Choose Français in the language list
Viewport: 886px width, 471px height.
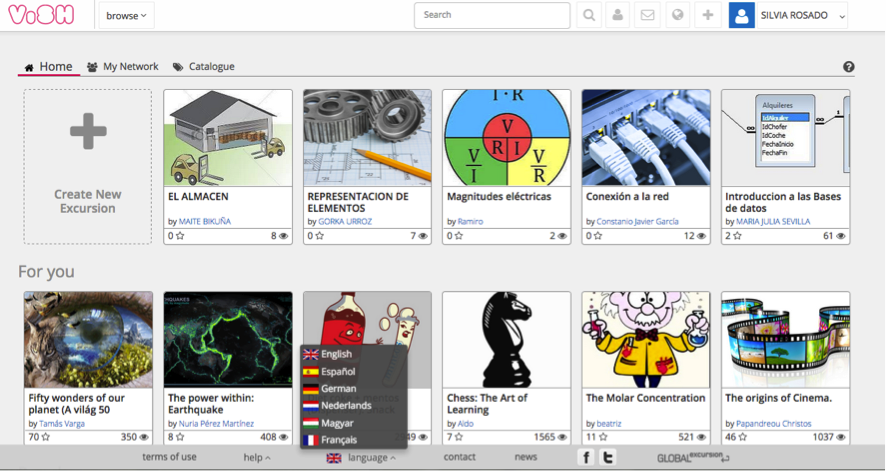pos(338,440)
